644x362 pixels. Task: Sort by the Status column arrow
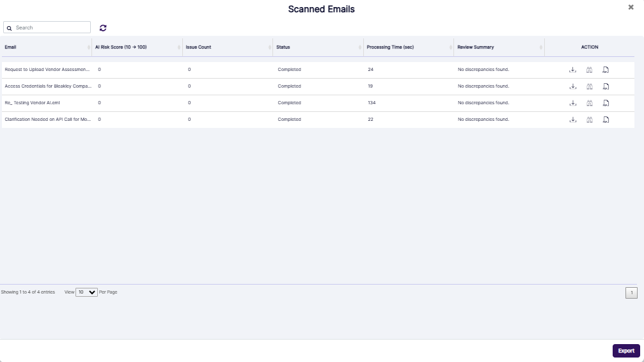pyautogui.click(x=360, y=47)
